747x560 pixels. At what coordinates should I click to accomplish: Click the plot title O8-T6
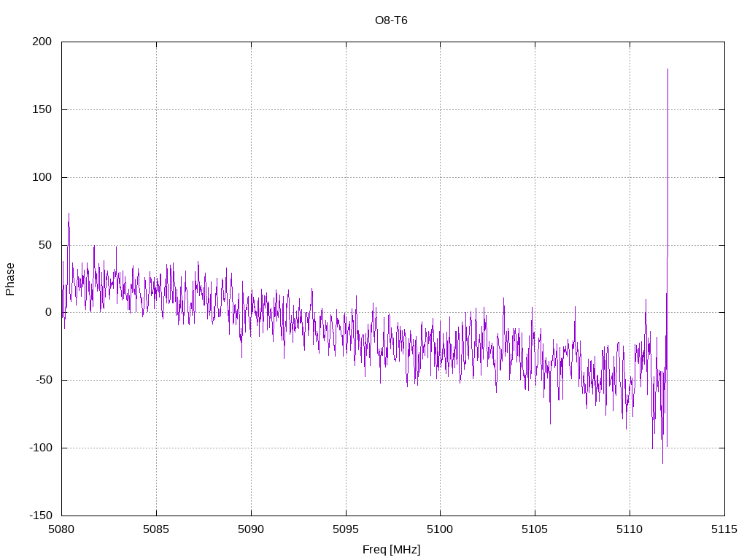tap(391, 20)
